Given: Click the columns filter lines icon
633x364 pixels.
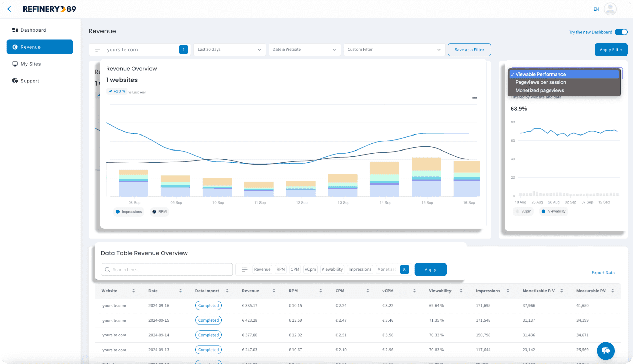Looking at the screenshot, I should [244, 269].
